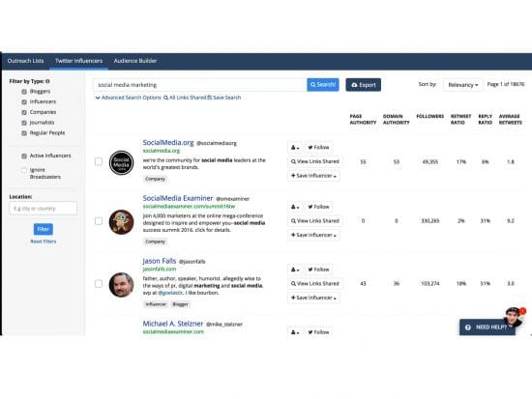View Links Shared by SocialMedia Examiner
Viewport: 532px width, 399px height.
(x=315, y=221)
